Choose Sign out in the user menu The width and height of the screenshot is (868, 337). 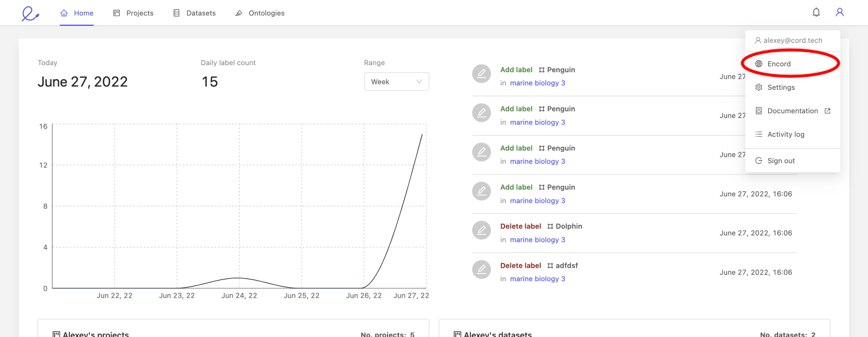point(793,161)
